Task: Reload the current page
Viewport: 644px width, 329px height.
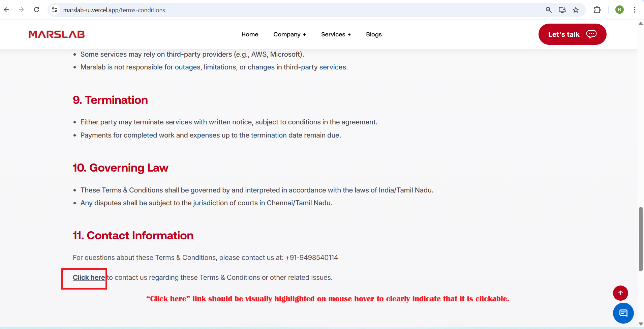Action: tap(36, 10)
